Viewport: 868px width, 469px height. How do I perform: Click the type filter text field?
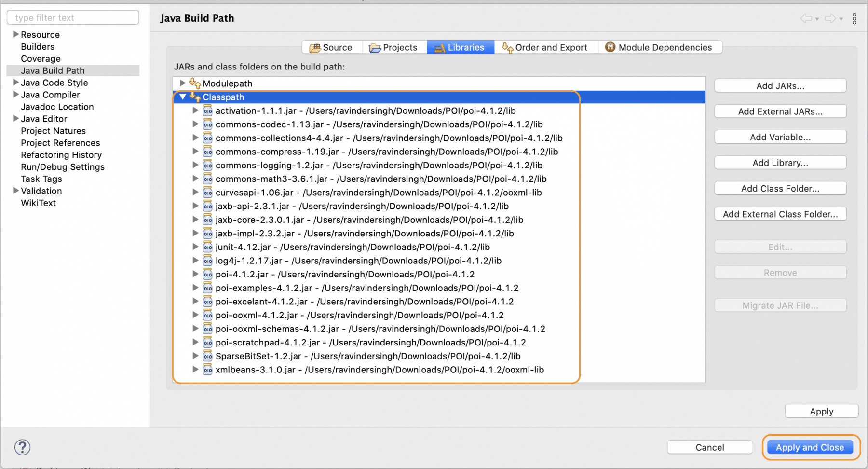(72, 17)
